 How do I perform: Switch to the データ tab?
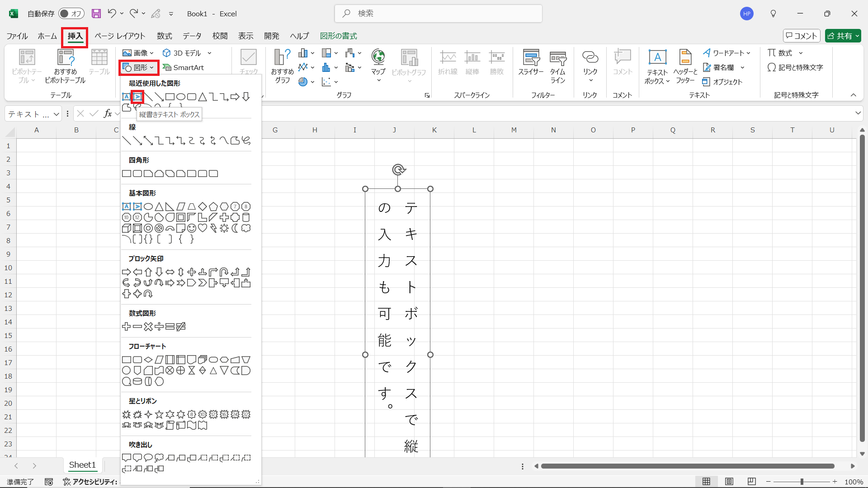pyautogui.click(x=192, y=36)
